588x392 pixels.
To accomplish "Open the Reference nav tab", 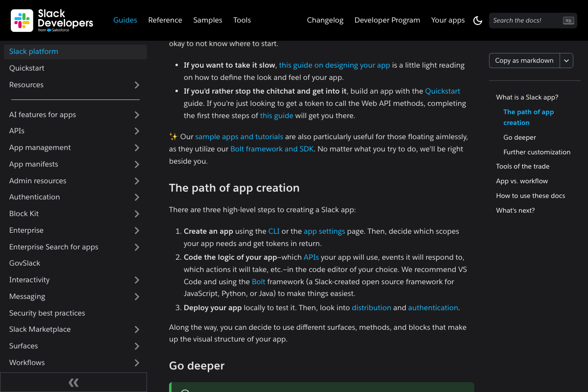I will pos(165,20).
